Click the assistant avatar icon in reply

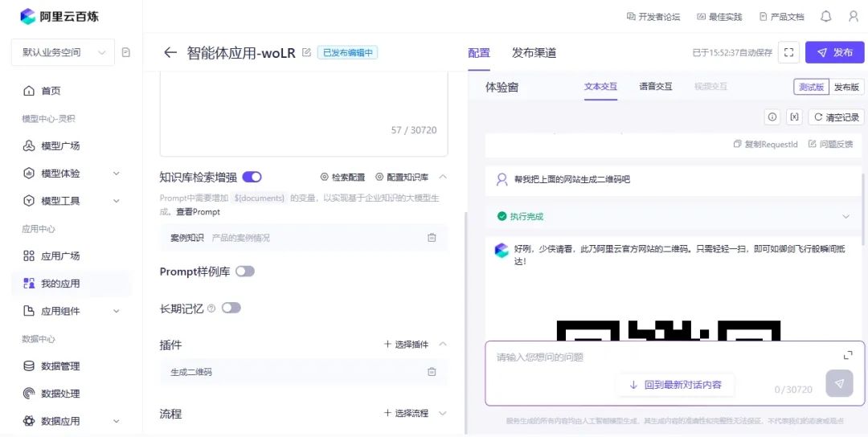click(x=502, y=250)
